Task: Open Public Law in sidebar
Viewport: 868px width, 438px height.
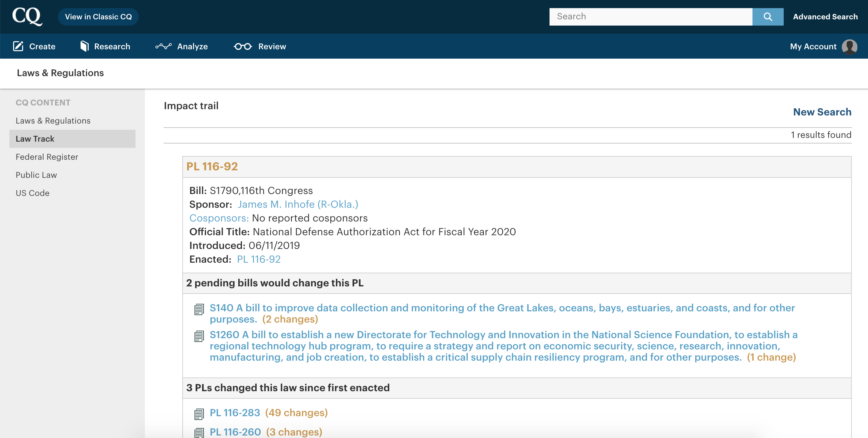Action: click(x=37, y=175)
